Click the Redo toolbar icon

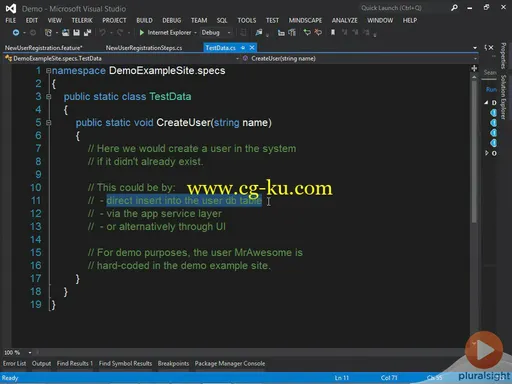(120, 32)
